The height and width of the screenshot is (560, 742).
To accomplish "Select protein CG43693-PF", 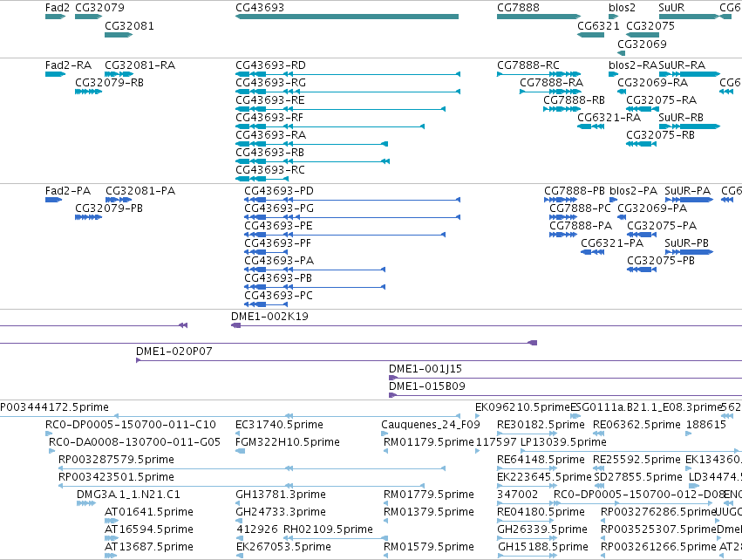I will (x=266, y=252).
